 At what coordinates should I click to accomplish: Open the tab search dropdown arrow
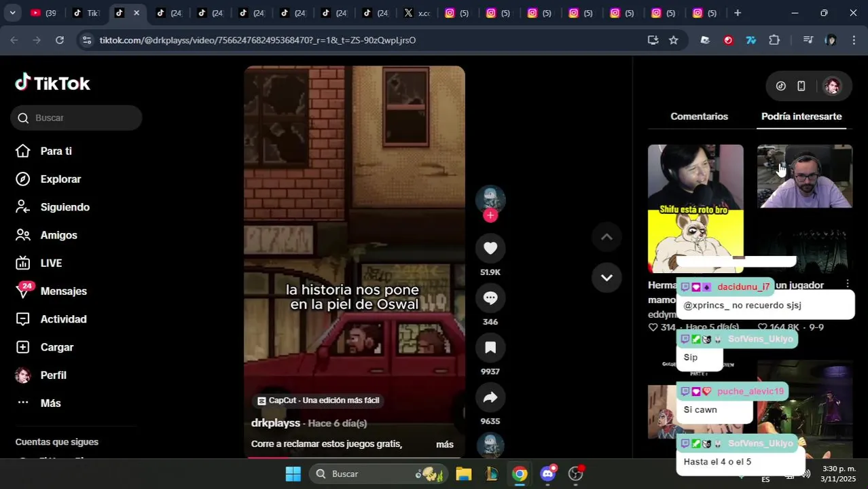[12, 13]
